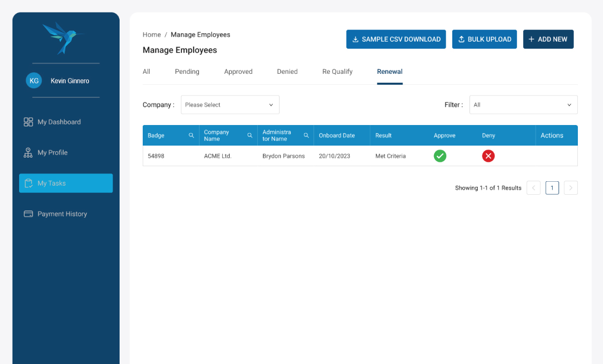Screen dimensions: 603x364
Task: Click ACME Ltd. company cell
Action: point(218,156)
